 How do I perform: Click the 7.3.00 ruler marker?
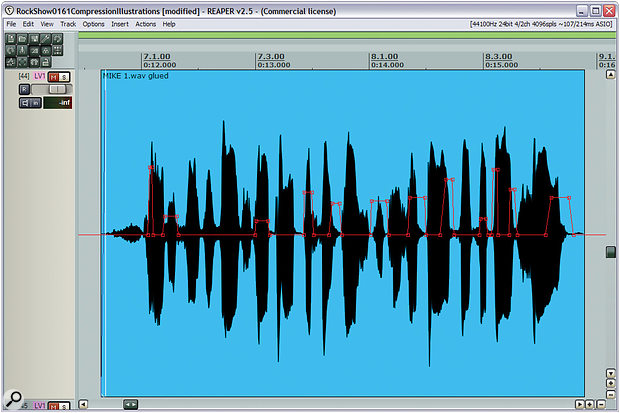click(x=271, y=57)
